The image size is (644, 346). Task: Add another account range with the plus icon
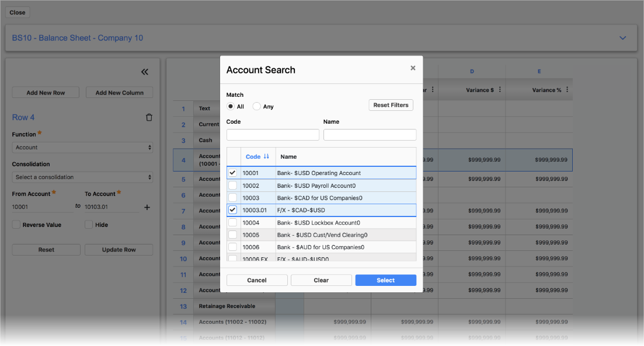(x=147, y=207)
